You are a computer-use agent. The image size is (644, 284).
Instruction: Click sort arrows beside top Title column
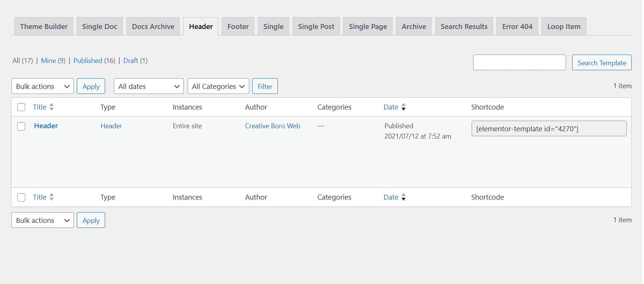[x=52, y=107]
